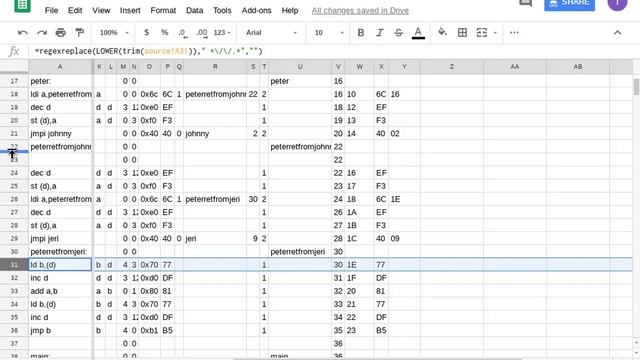Select row 17 header
640x360 pixels.
tap(14, 81)
